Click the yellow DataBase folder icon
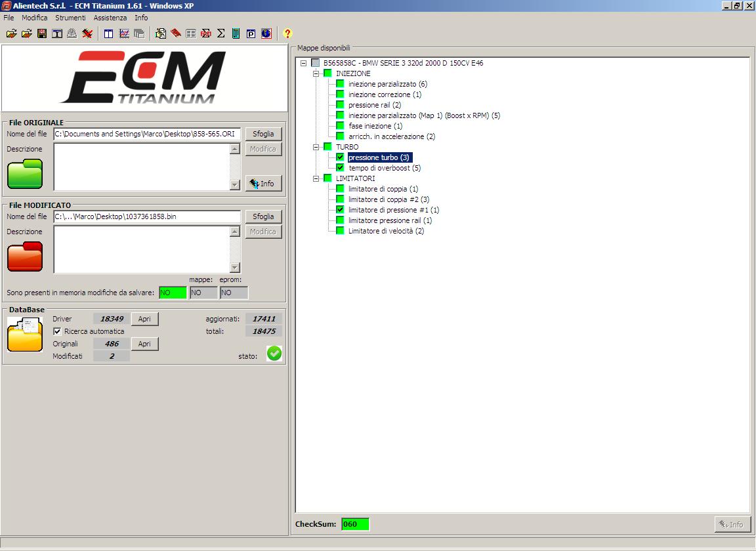The width and height of the screenshot is (756, 551). 25,334
